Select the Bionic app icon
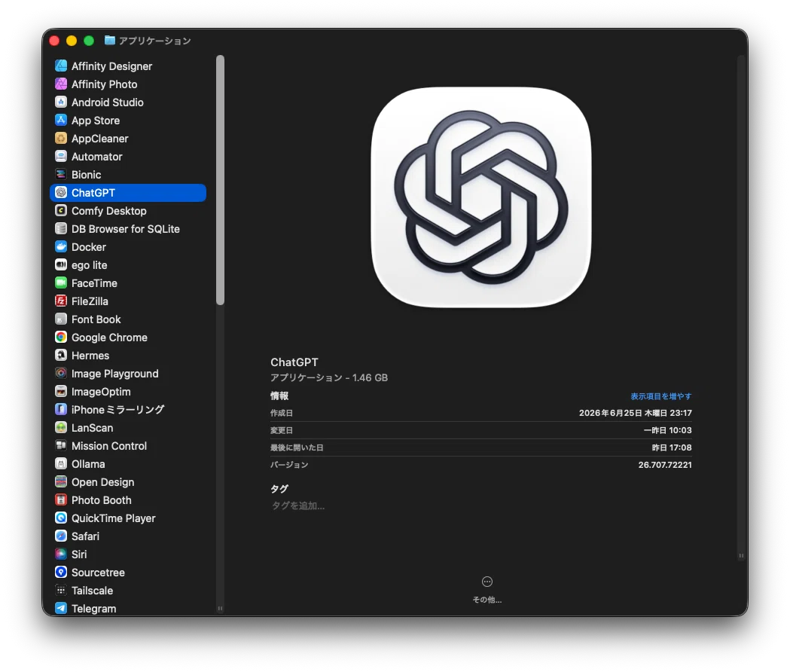This screenshot has height=672, width=790. tap(61, 175)
